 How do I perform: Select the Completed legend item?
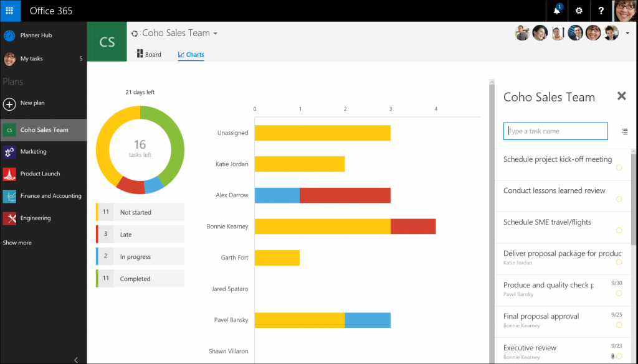click(x=140, y=279)
